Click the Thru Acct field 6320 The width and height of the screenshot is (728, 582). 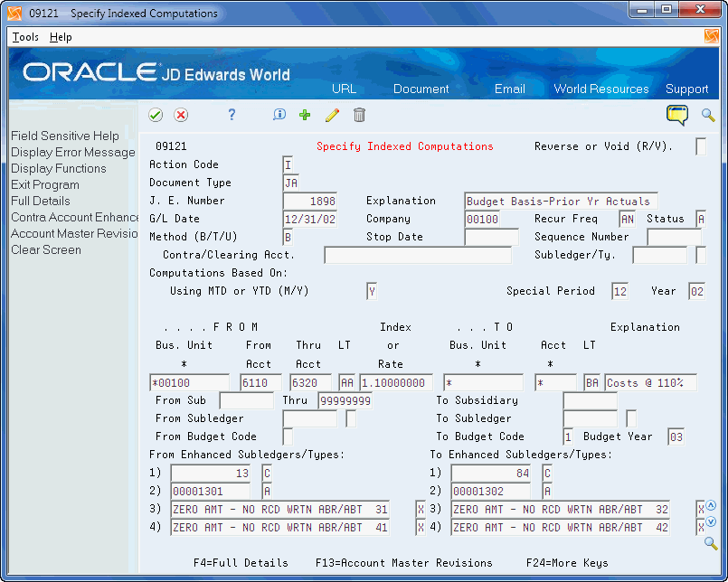(310, 383)
